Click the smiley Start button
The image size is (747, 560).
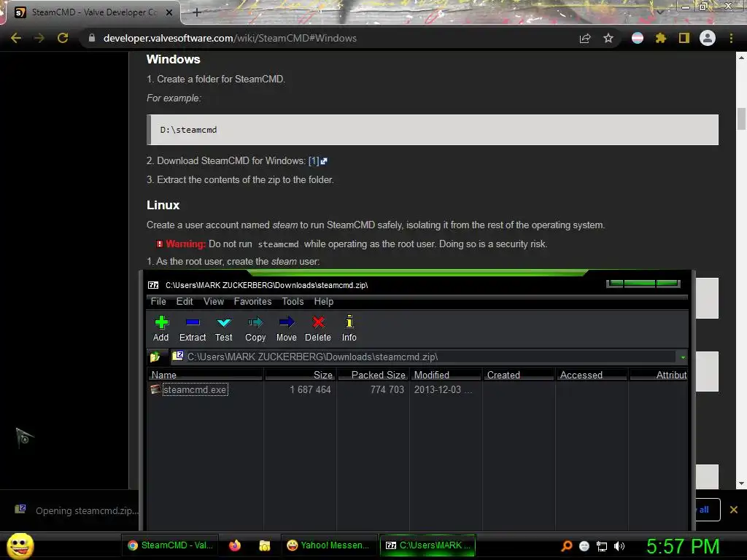tap(20, 545)
